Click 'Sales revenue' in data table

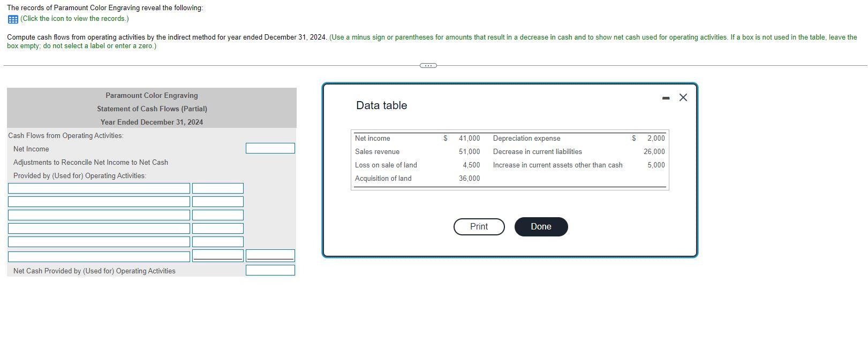pos(377,152)
